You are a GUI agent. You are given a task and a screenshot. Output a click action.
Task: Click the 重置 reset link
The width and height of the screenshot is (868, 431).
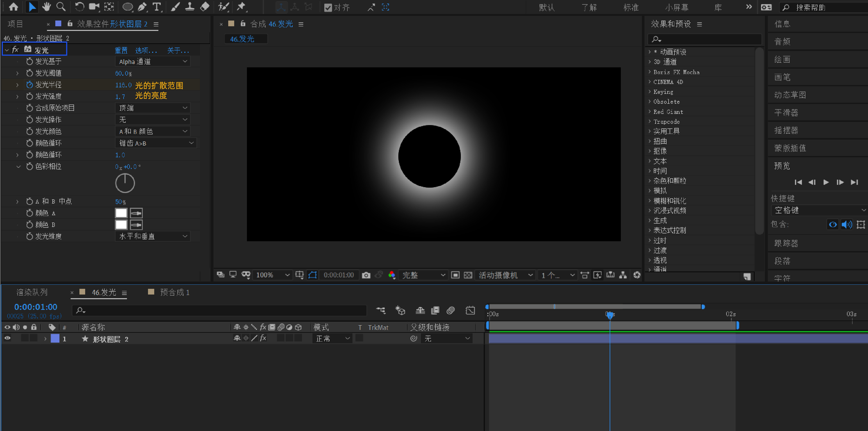121,51
